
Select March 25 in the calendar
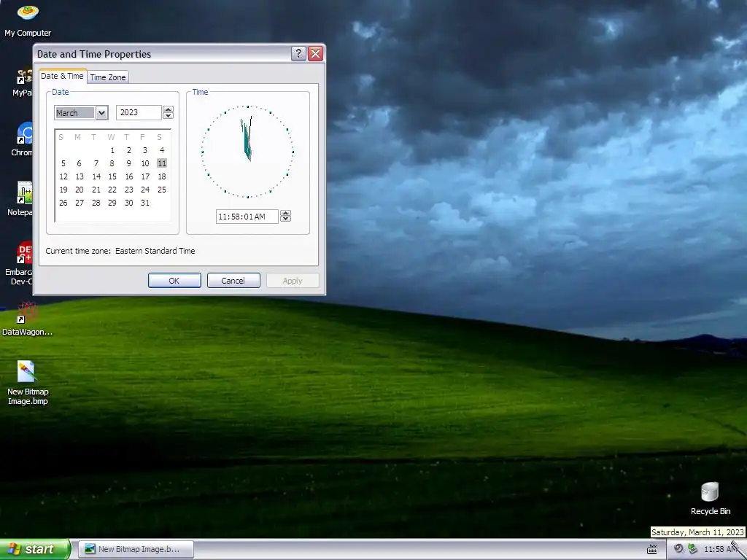[x=162, y=190]
